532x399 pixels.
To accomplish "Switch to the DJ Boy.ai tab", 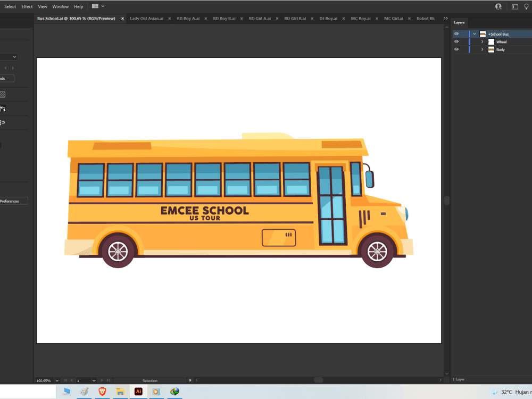I will [x=328, y=18].
